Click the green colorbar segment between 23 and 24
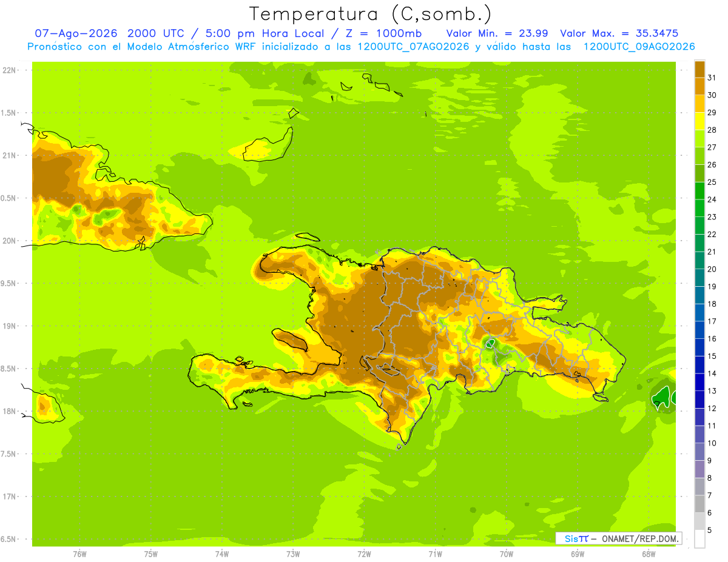This screenshot has width=728, height=562. coord(699,208)
